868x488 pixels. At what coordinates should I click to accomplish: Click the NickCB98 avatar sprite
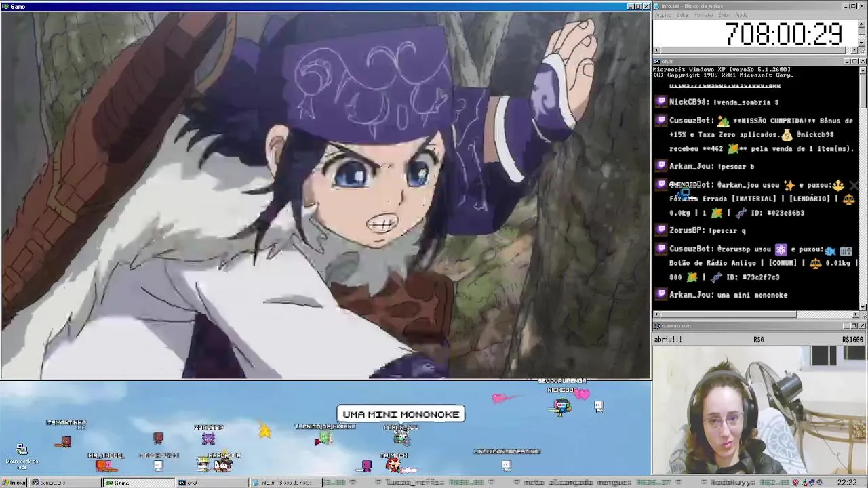coord(561,406)
